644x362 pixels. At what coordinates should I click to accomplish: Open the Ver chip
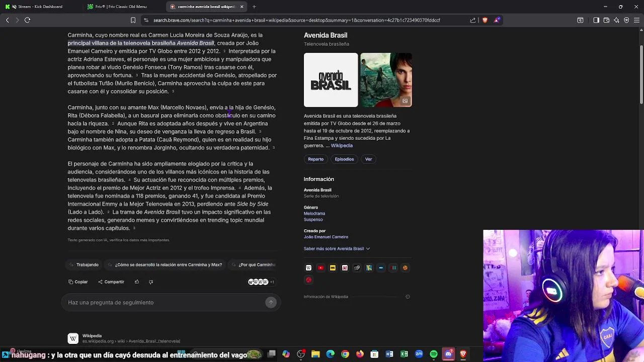(x=368, y=159)
